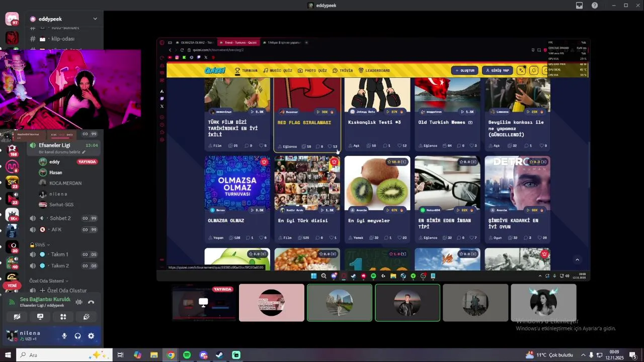Screen dimensions: 644x362
Task: Click the GİRİŞ YAP button in the stream
Action: pyautogui.click(x=497, y=70)
